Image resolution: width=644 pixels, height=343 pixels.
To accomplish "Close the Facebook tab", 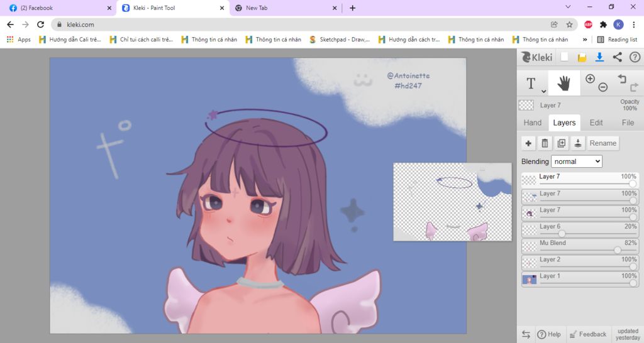I will click(109, 8).
